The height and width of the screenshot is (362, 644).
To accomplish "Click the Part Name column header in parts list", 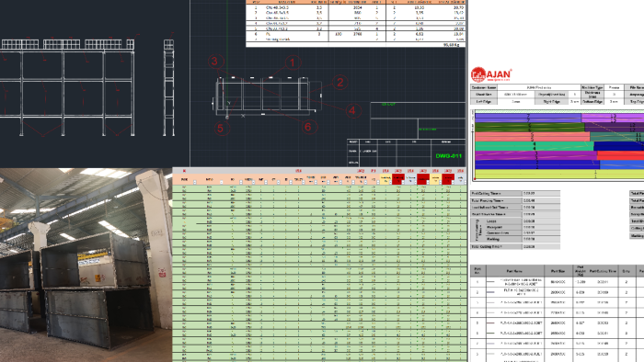I will [515, 271].
